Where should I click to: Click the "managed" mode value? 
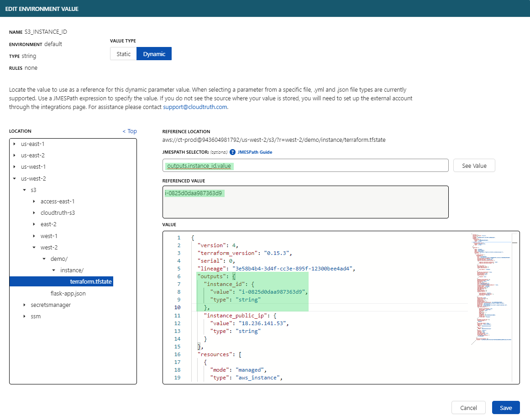coord(249,370)
